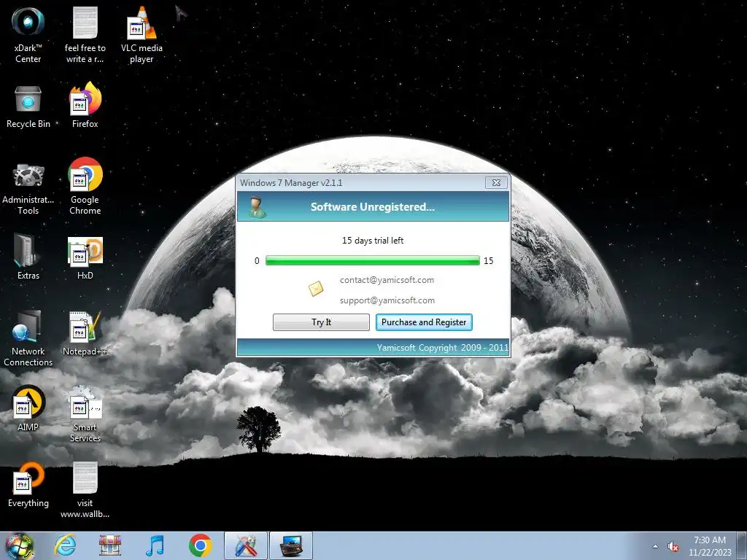Select the AIMP player shortcut
Viewport: 747px width, 560px height.
pos(28,408)
